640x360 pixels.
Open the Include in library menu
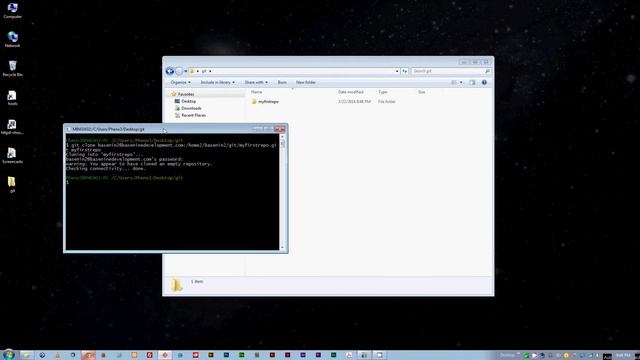coord(218,82)
